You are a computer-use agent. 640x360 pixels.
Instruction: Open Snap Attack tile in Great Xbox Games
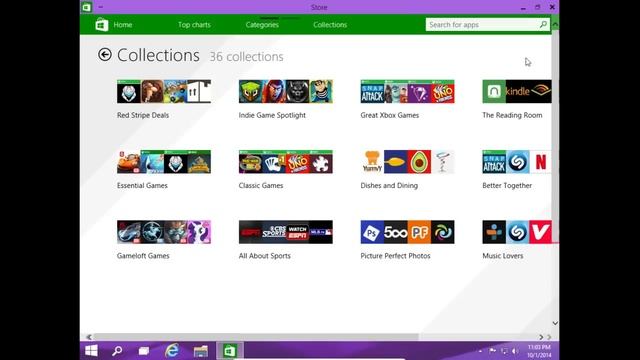tap(372, 91)
